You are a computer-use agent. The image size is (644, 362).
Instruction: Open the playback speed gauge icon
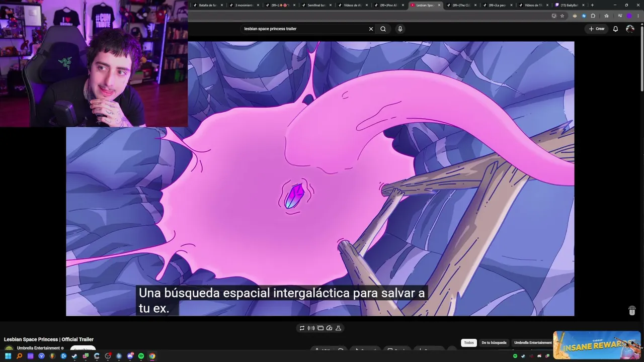pos(329,328)
